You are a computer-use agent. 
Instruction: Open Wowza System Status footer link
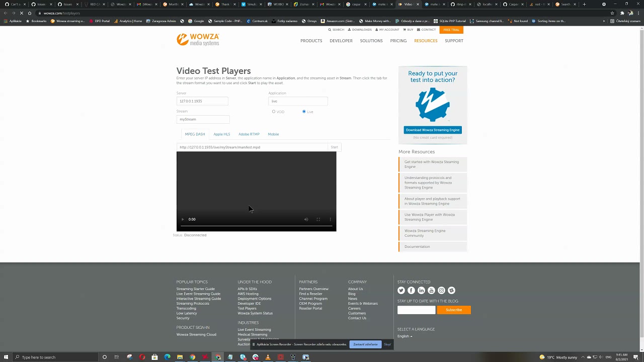click(255, 313)
